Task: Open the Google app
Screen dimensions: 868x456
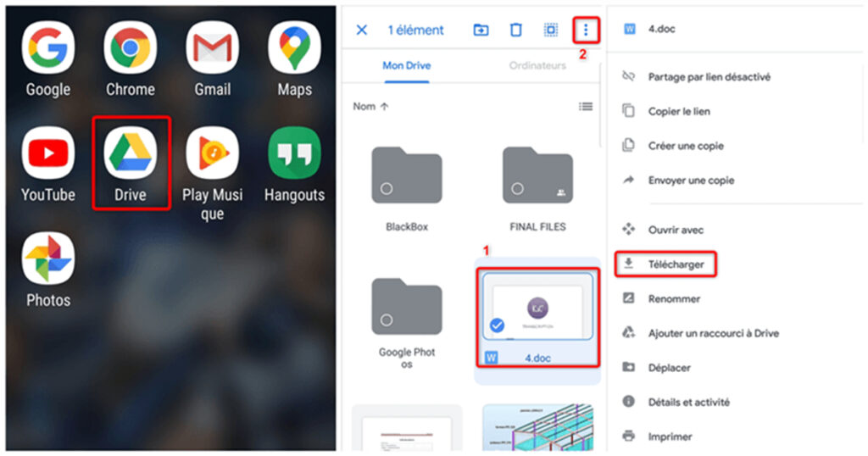Action: pyautogui.click(x=48, y=47)
